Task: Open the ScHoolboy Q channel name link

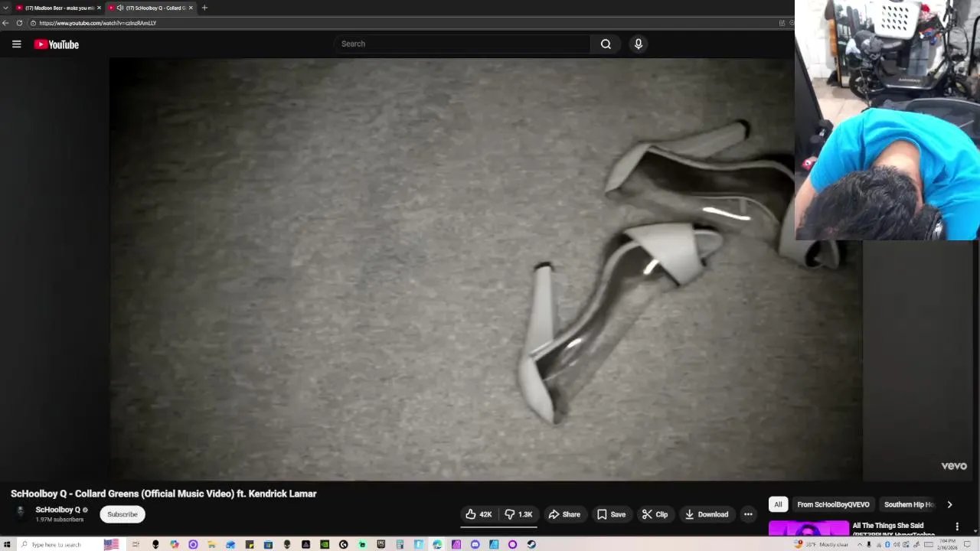Action: click(x=58, y=510)
